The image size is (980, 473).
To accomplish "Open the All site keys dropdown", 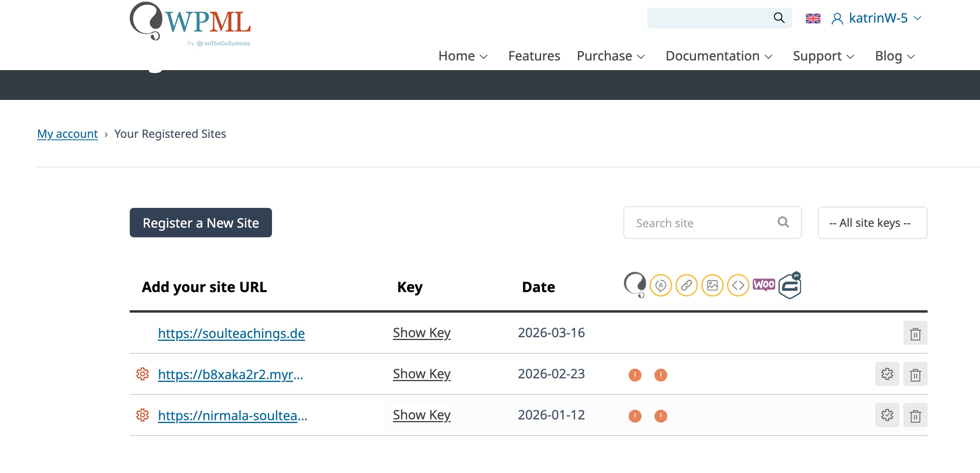I will pyautogui.click(x=872, y=223).
